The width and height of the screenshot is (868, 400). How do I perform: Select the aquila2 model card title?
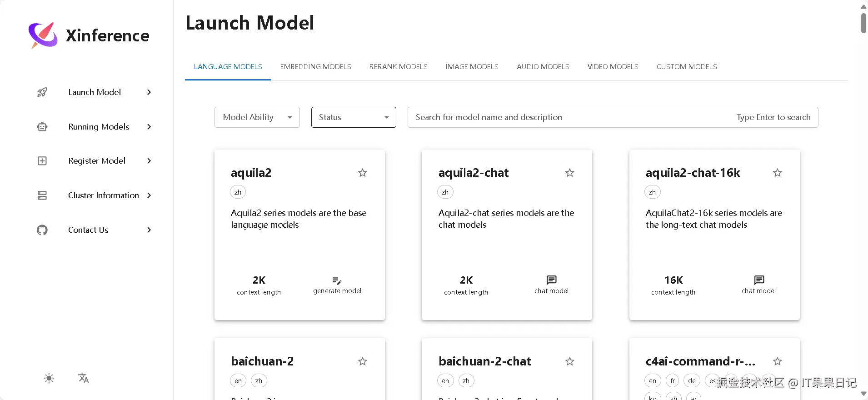pos(251,173)
